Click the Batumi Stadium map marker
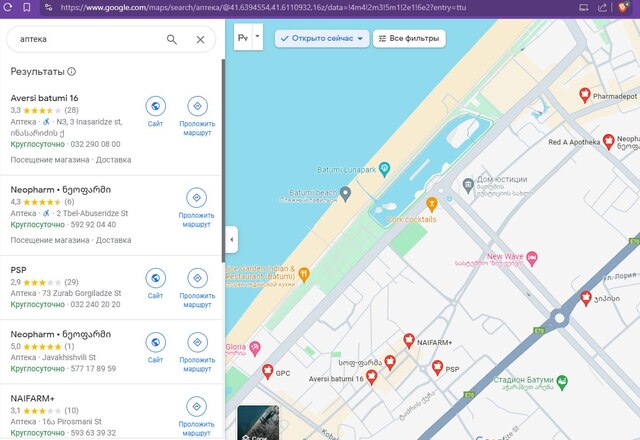640x440 pixels. click(x=562, y=382)
